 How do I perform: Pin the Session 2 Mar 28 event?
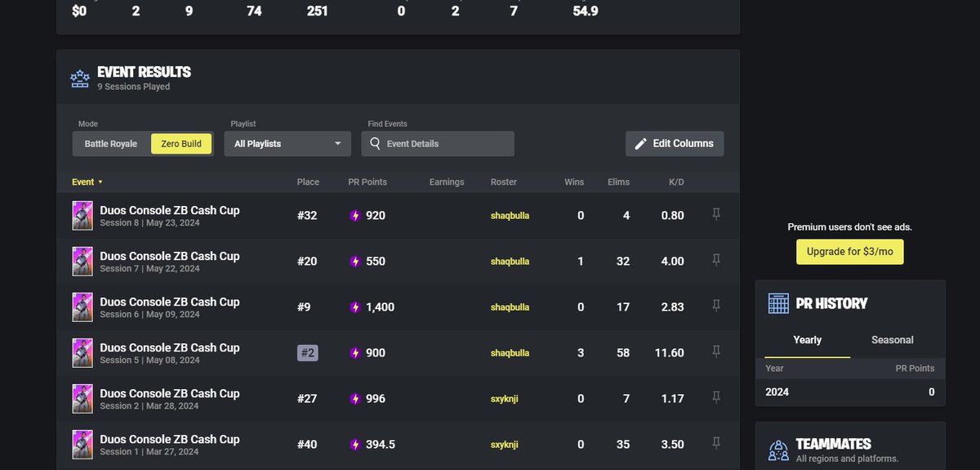[716, 398]
